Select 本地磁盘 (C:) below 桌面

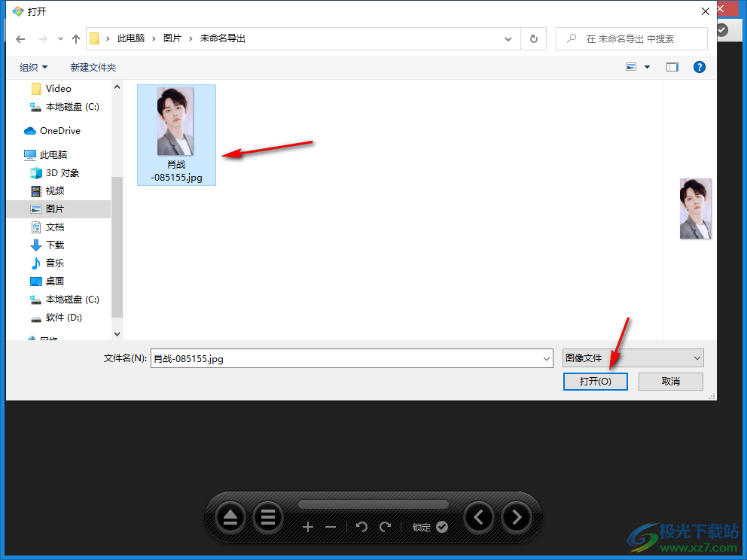[x=64, y=300]
